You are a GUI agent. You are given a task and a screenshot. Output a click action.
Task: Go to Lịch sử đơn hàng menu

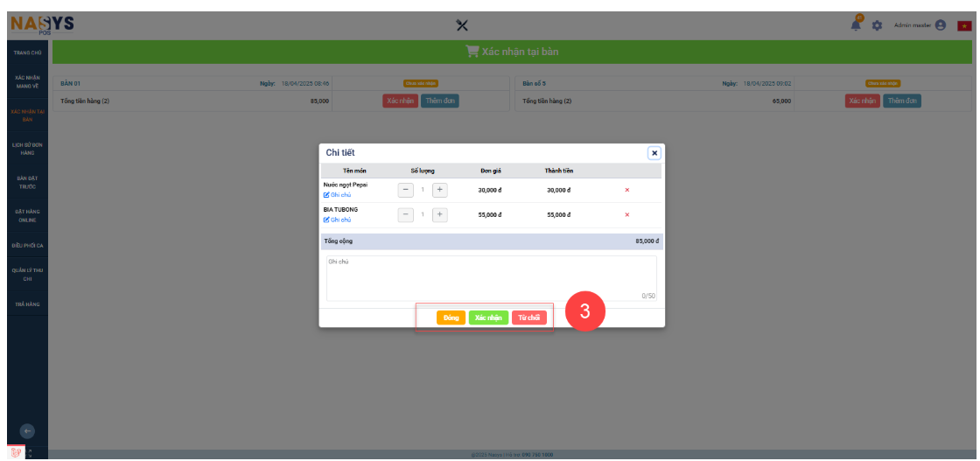tap(26, 149)
